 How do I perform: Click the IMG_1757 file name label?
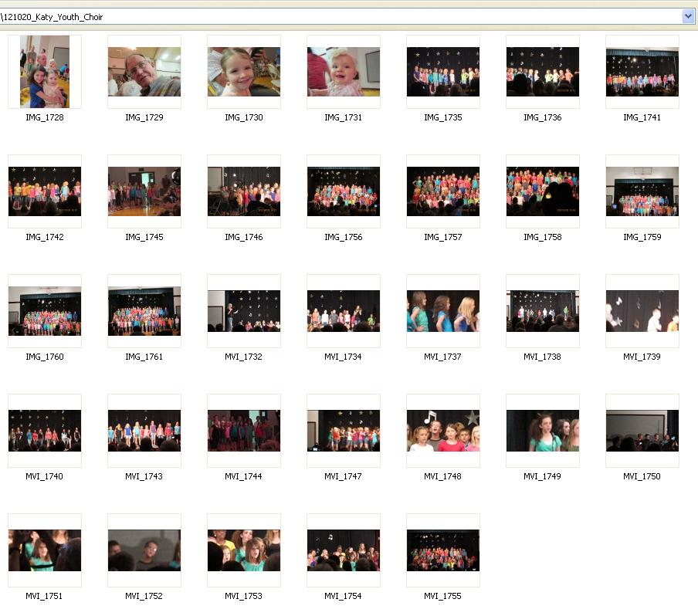[443, 237]
